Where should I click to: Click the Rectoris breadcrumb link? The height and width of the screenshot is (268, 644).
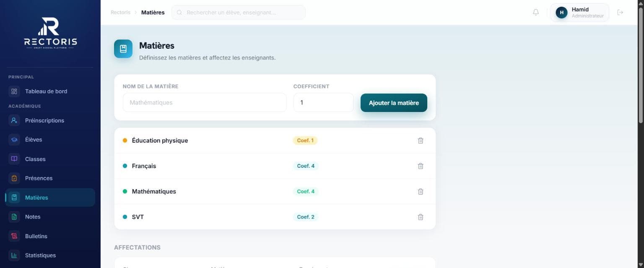click(120, 13)
